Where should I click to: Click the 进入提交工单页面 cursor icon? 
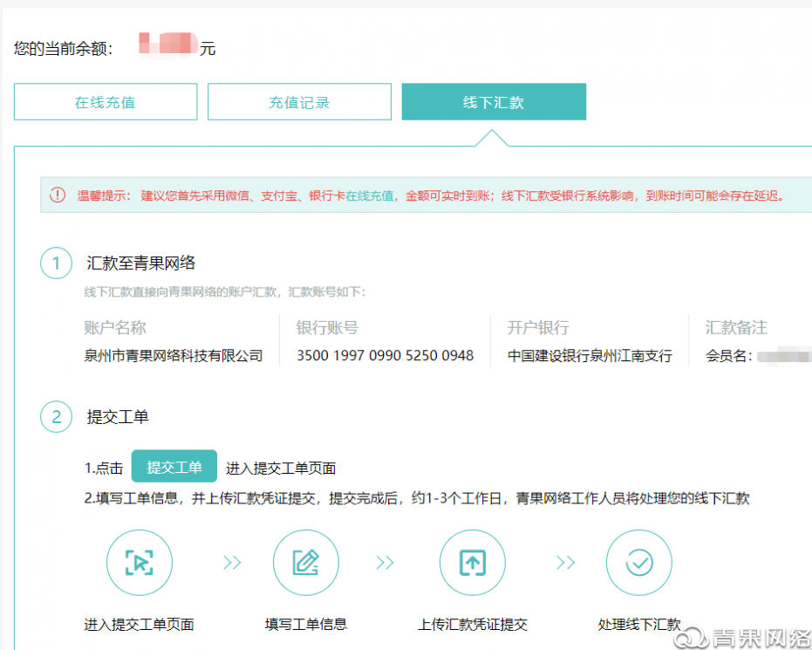click(x=140, y=563)
